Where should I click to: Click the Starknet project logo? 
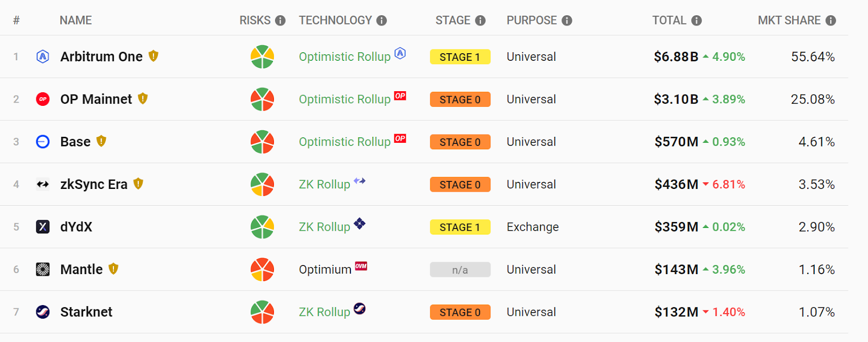pyautogui.click(x=43, y=312)
